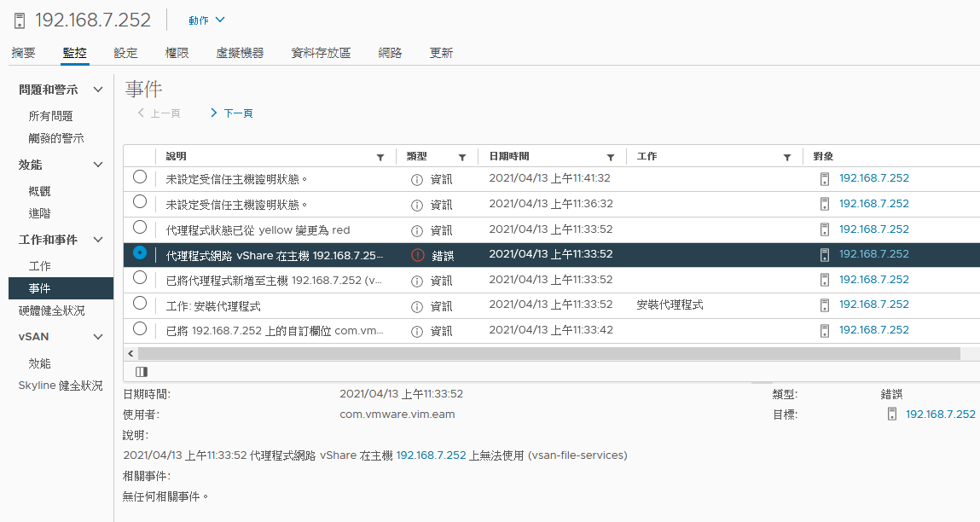
Task: Click info icon in 11:41:32 row
Action: click(x=417, y=180)
